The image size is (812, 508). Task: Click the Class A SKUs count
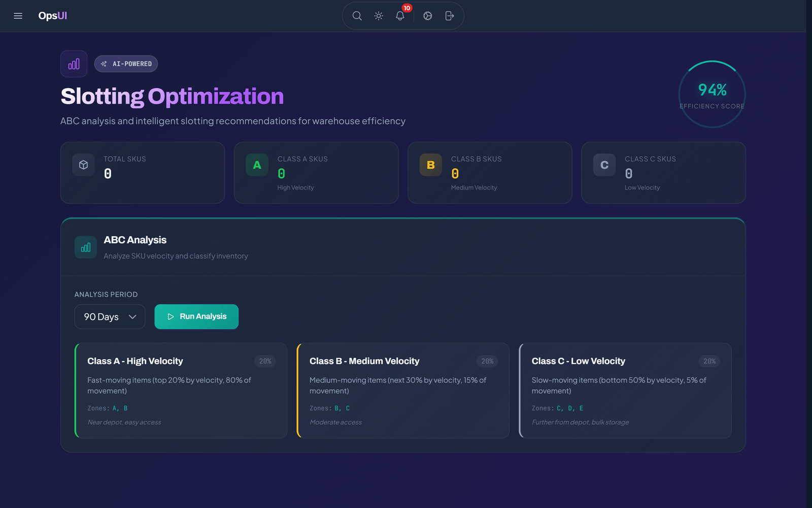(282, 174)
